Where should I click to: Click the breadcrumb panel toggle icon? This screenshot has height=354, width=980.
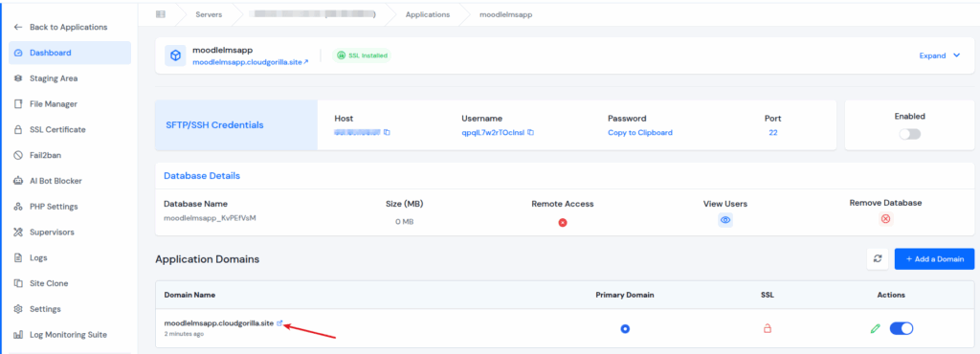click(161, 14)
